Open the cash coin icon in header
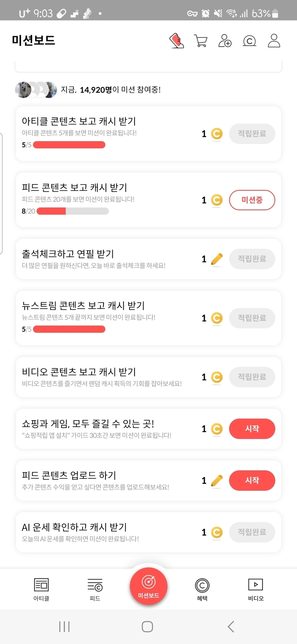Viewport: 297px width, 644px height. [249, 41]
